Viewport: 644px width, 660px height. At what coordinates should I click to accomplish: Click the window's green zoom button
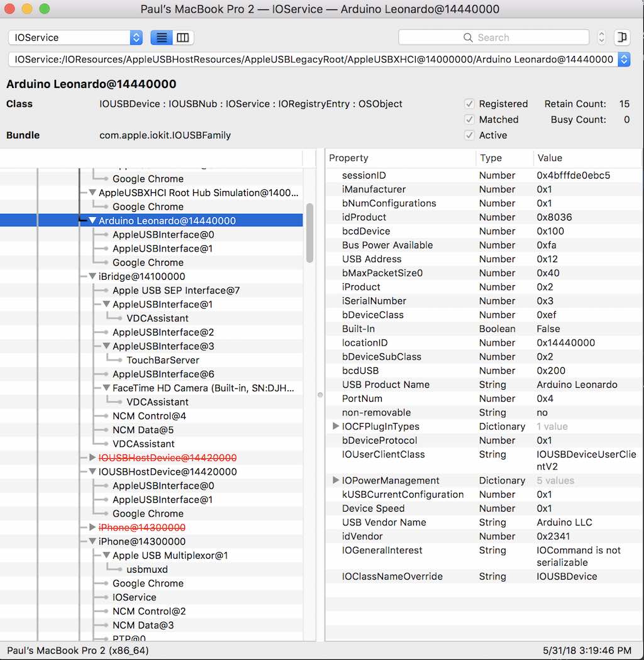coord(44,8)
